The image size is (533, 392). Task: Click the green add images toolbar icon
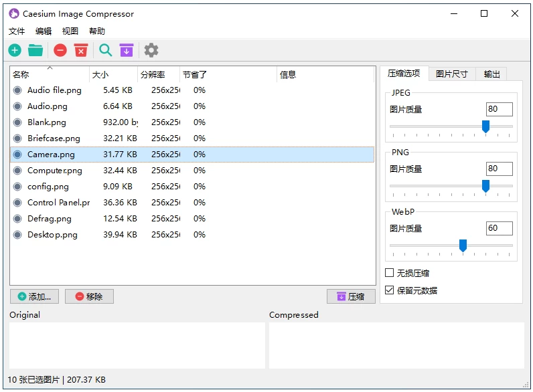[15, 50]
